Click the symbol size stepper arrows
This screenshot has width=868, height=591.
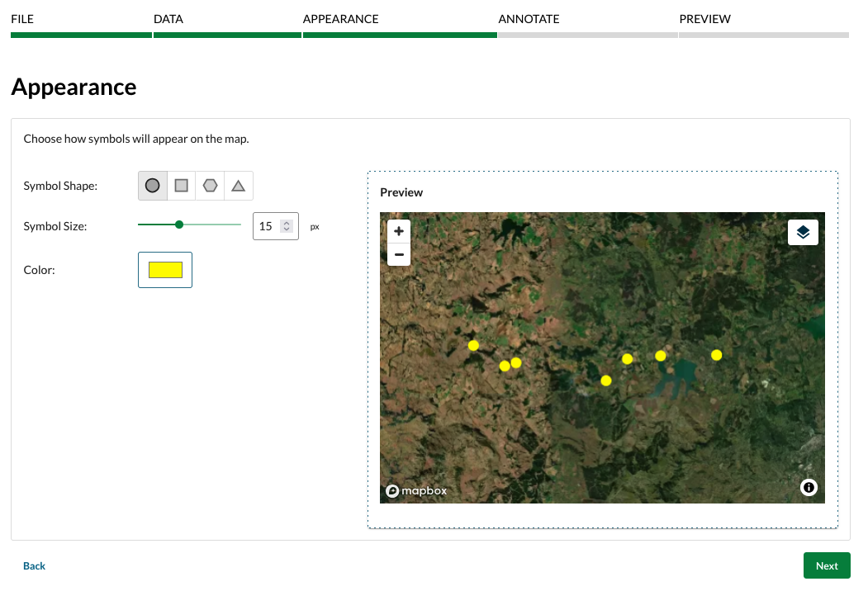coord(287,226)
